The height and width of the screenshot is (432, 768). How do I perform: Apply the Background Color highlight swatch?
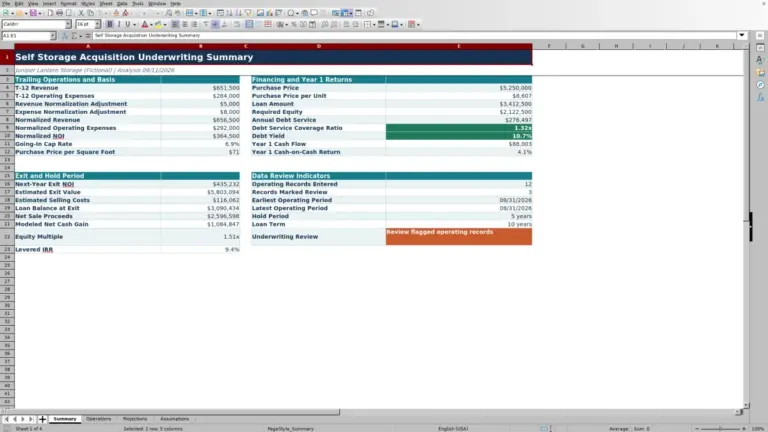pos(158,24)
